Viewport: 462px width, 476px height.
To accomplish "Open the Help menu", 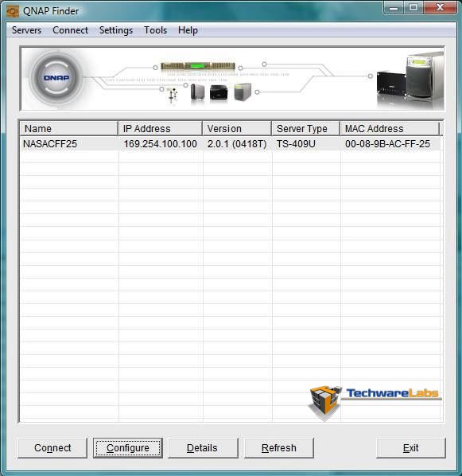I will pyautogui.click(x=188, y=30).
